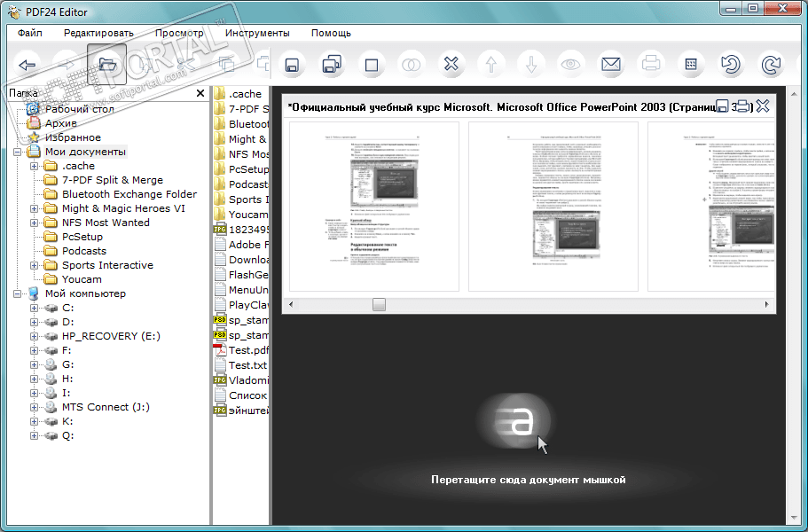
Task: Expand the HP_RECOVERY (E:) drive node
Action: coord(35,336)
